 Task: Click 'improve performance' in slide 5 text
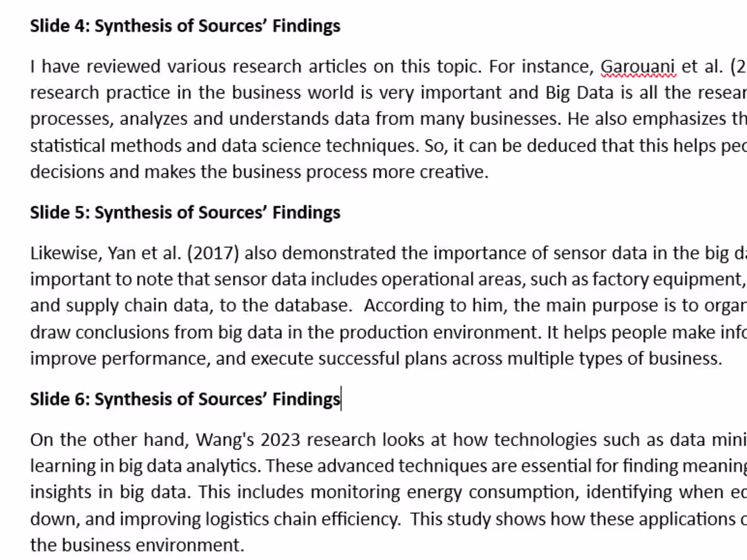click(x=119, y=358)
